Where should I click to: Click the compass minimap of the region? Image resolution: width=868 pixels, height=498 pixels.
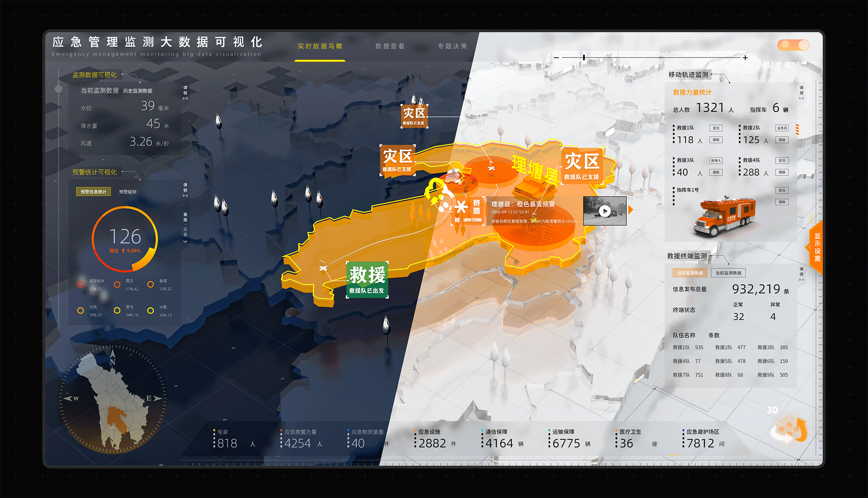click(x=113, y=399)
